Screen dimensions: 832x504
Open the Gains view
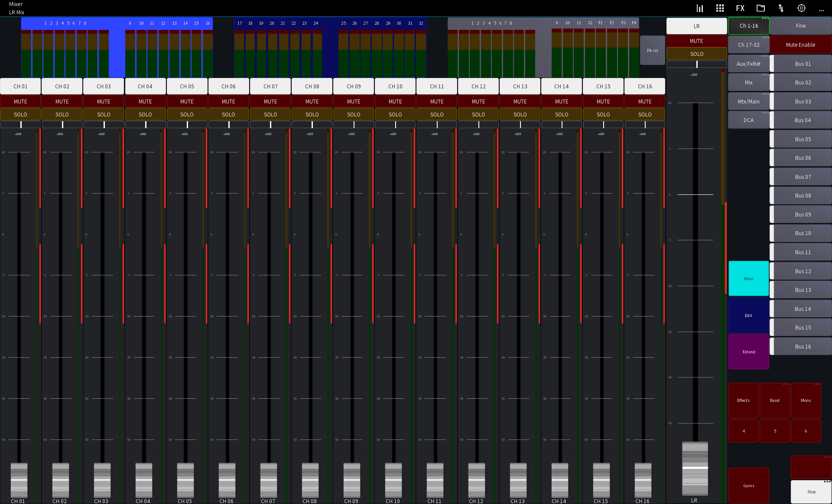point(748,485)
